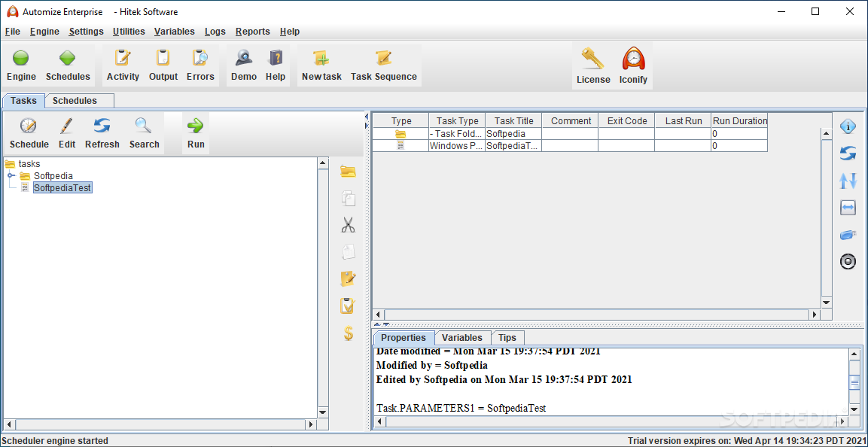
Task: Run the selected task with green arrow
Action: [196, 133]
